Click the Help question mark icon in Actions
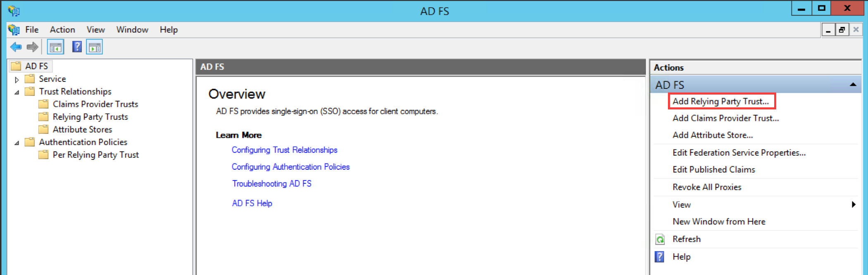Screen dimensions: 868x275 660,257
